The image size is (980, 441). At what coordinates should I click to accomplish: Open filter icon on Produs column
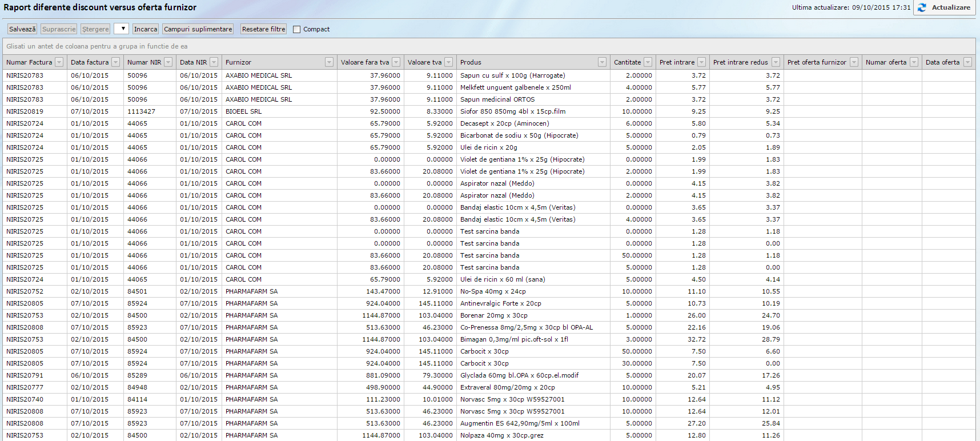point(602,62)
